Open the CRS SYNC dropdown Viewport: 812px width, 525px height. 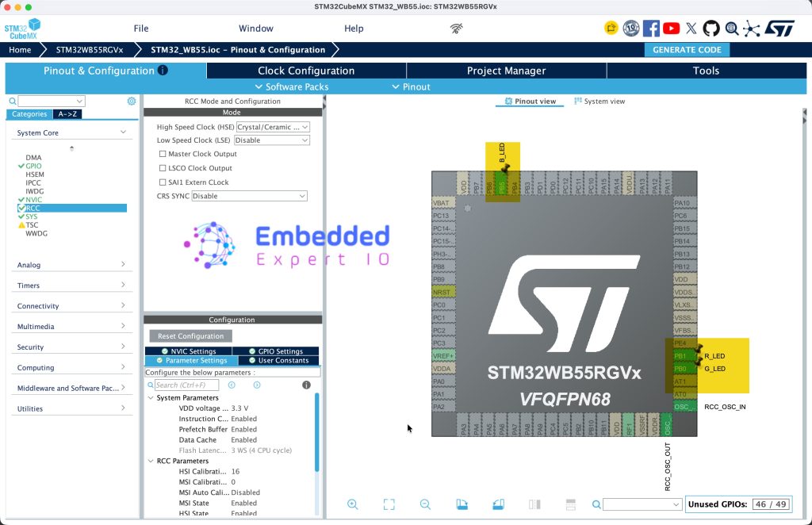[249, 196]
